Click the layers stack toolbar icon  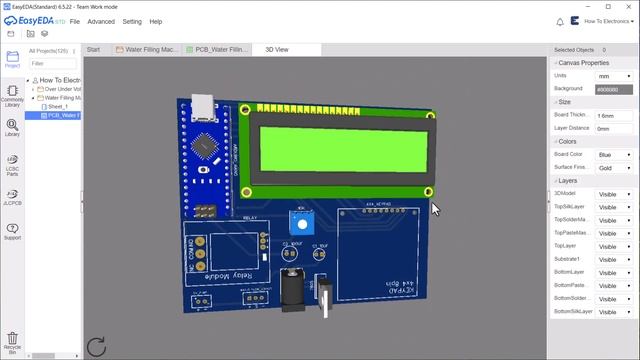44,33
